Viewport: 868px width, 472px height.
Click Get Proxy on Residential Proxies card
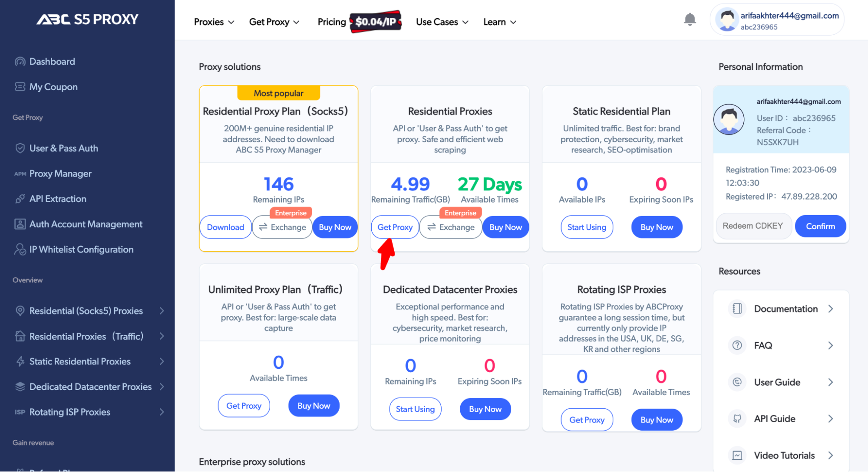395,227
